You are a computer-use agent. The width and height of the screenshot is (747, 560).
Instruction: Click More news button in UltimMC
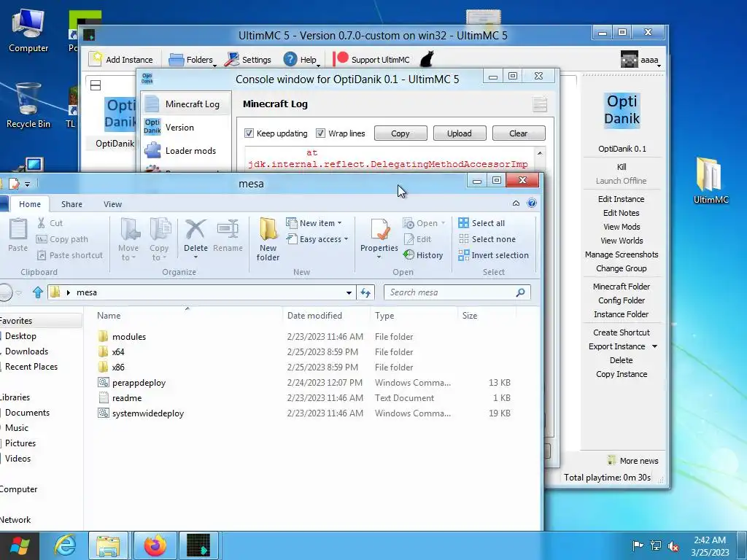tap(633, 461)
